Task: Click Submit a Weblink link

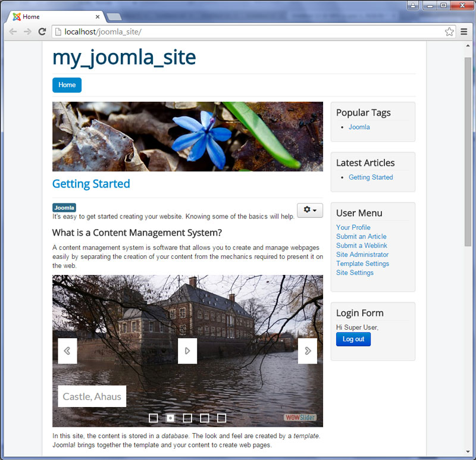Action: (x=362, y=245)
